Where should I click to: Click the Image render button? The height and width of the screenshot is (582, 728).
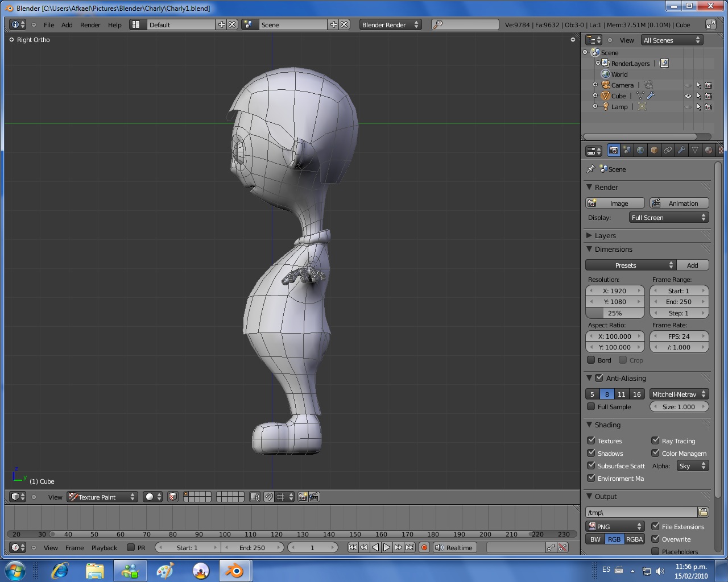click(614, 203)
